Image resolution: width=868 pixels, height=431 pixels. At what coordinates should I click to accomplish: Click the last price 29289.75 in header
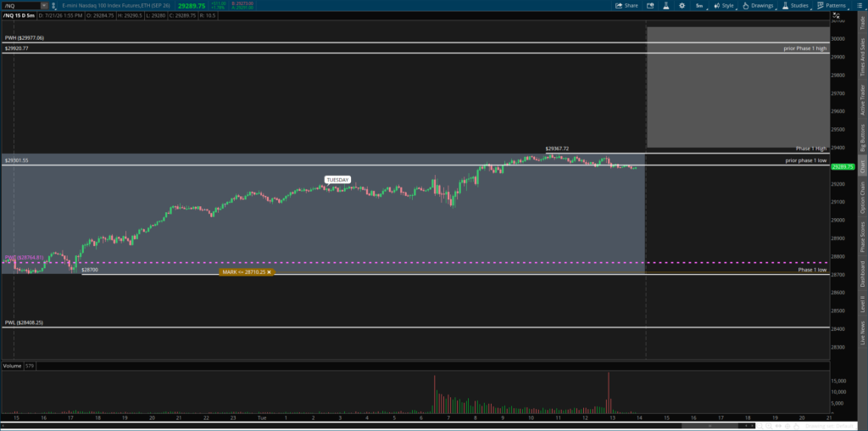(x=192, y=6)
